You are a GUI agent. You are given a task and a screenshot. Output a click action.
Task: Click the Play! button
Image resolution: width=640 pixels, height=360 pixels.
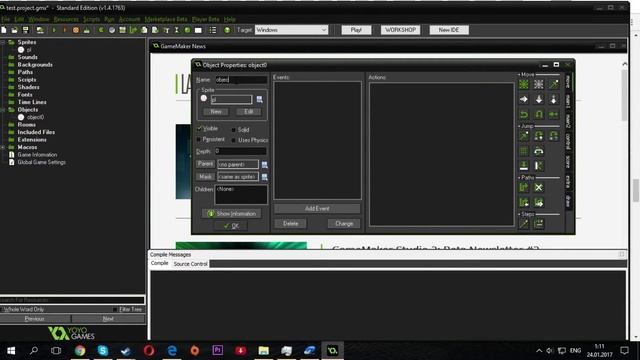pos(356,30)
